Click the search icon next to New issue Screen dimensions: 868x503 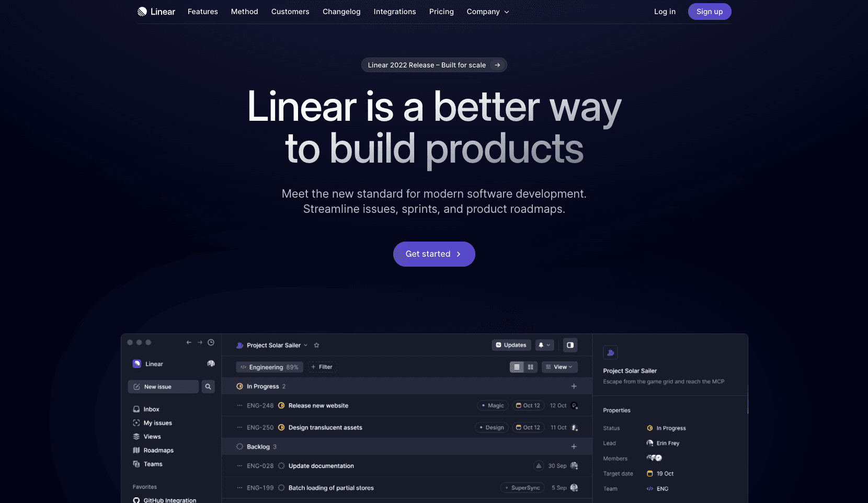tap(208, 387)
